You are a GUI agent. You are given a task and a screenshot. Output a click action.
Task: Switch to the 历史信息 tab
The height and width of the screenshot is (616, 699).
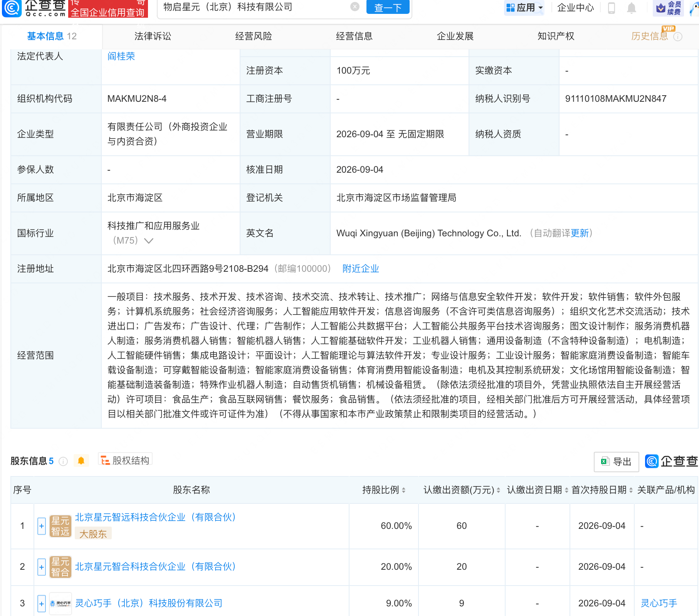[649, 36]
